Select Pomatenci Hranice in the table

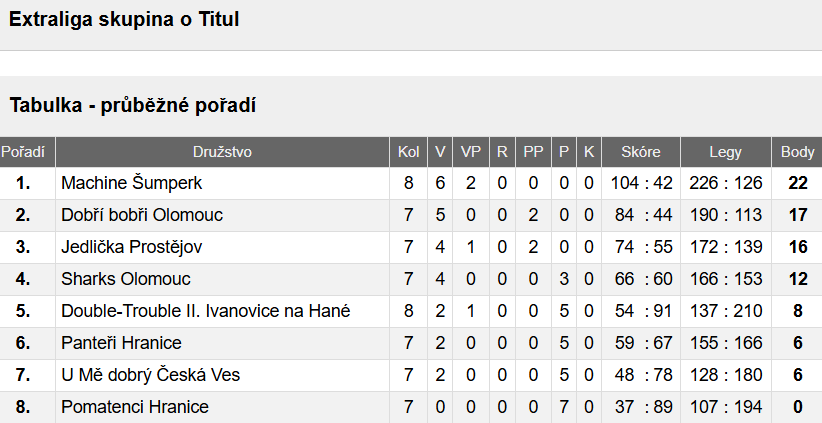tap(135, 407)
